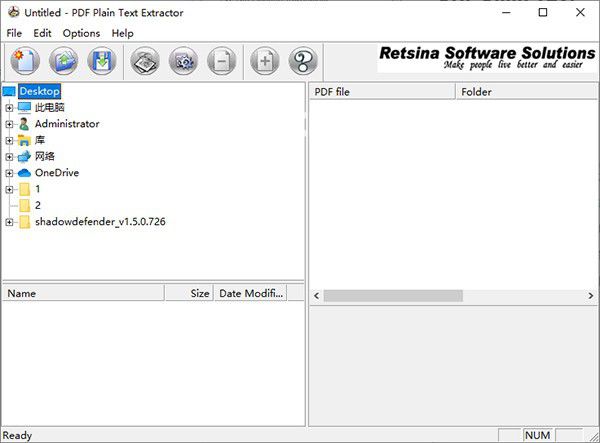Open the Options menu
Viewport: 600px width, 443px height.
tap(81, 33)
